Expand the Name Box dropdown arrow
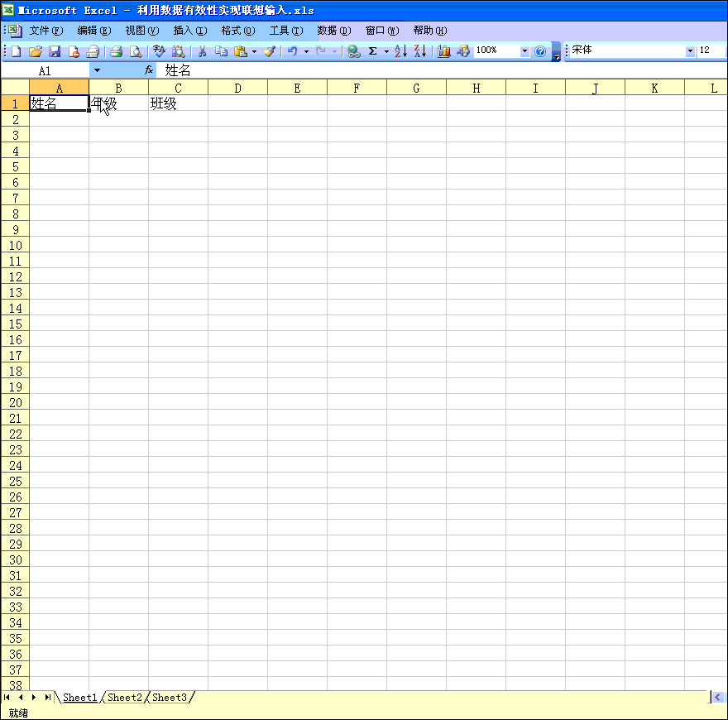The image size is (728, 720). pyautogui.click(x=97, y=71)
